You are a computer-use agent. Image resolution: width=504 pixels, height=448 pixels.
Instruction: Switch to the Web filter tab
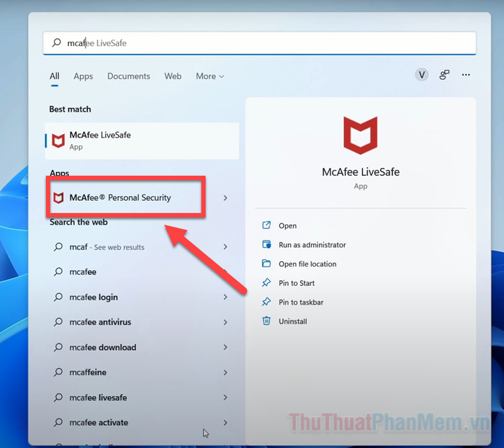(x=173, y=76)
